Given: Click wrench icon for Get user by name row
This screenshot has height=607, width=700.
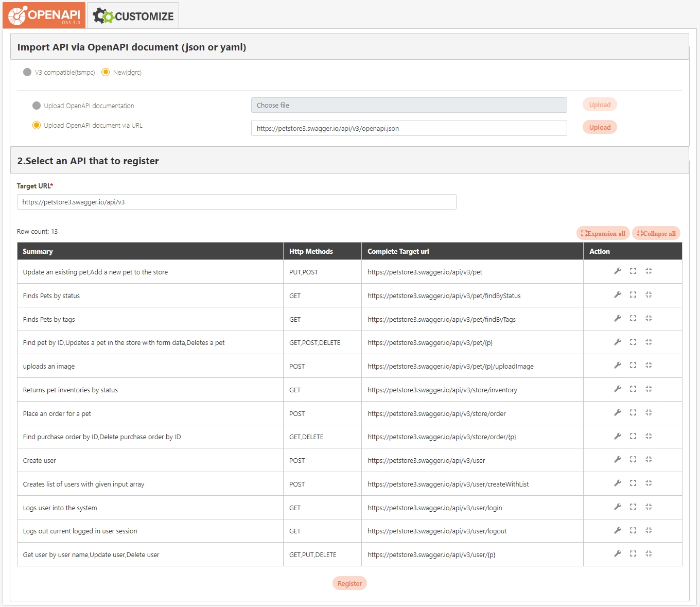Looking at the screenshot, I should tap(617, 553).
